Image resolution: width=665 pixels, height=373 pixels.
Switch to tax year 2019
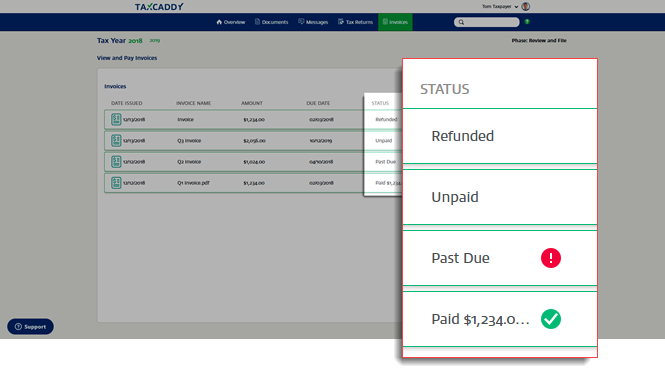point(155,41)
